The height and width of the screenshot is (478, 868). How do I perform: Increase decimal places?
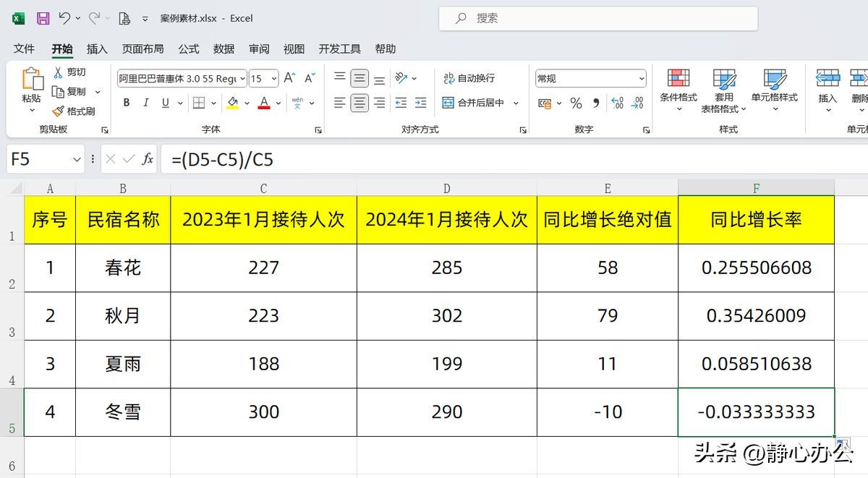[x=616, y=103]
